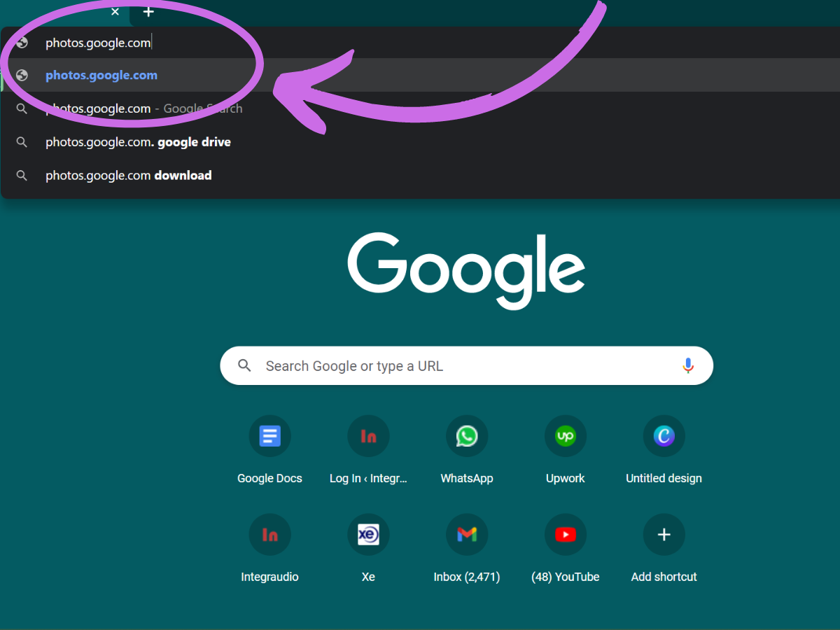This screenshot has width=840, height=630.
Task: Choose the 'photos.google.com - Google Search' suggestion
Action: (420, 108)
